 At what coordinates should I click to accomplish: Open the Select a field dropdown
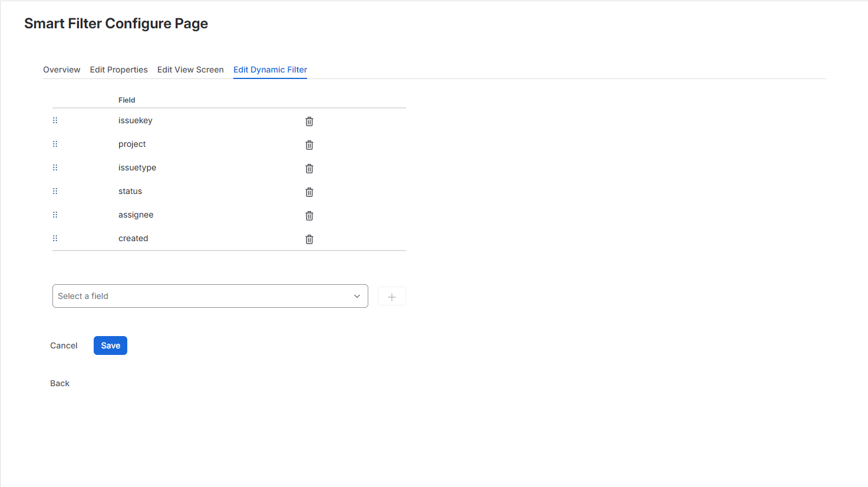210,296
